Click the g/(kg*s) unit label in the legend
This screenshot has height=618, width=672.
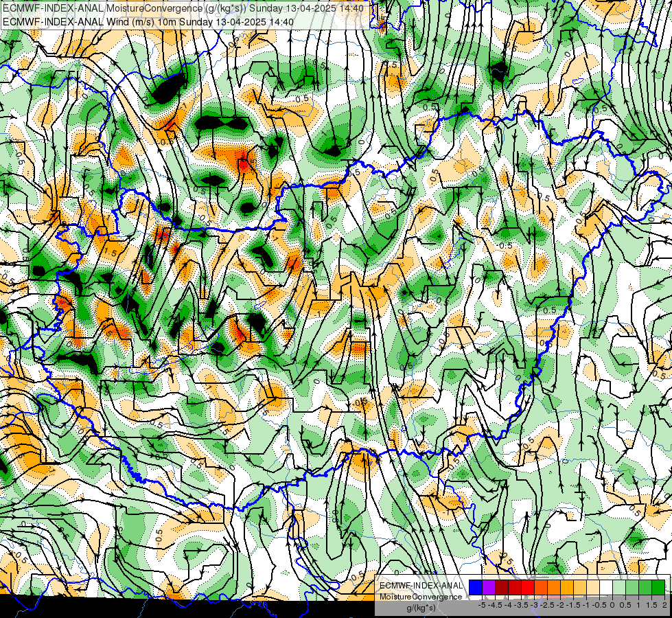tap(421, 608)
